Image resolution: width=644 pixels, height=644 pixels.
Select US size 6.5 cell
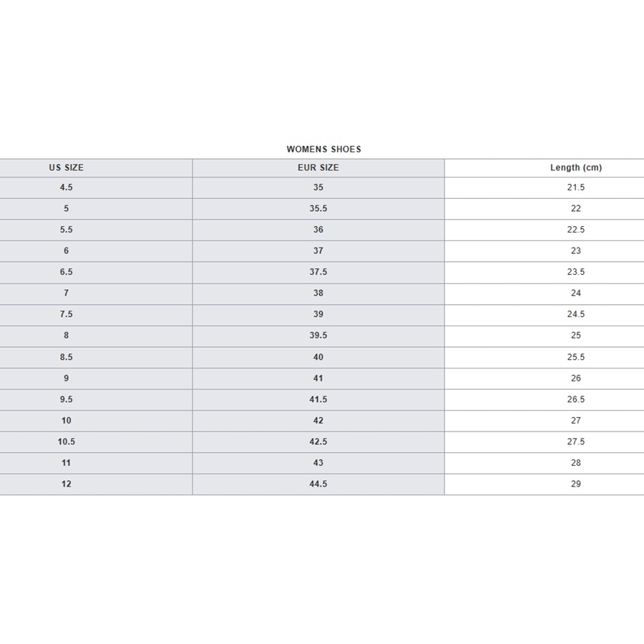click(x=66, y=272)
